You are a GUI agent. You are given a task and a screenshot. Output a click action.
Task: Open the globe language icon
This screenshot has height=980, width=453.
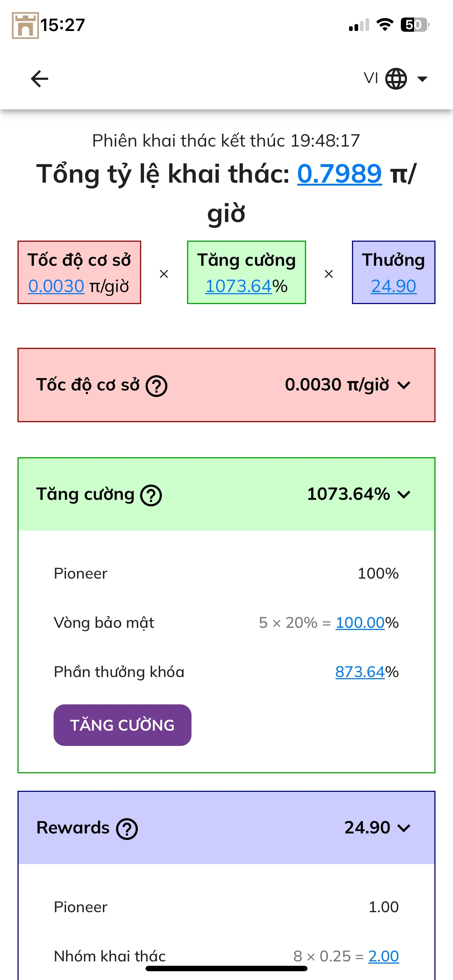click(x=396, y=79)
